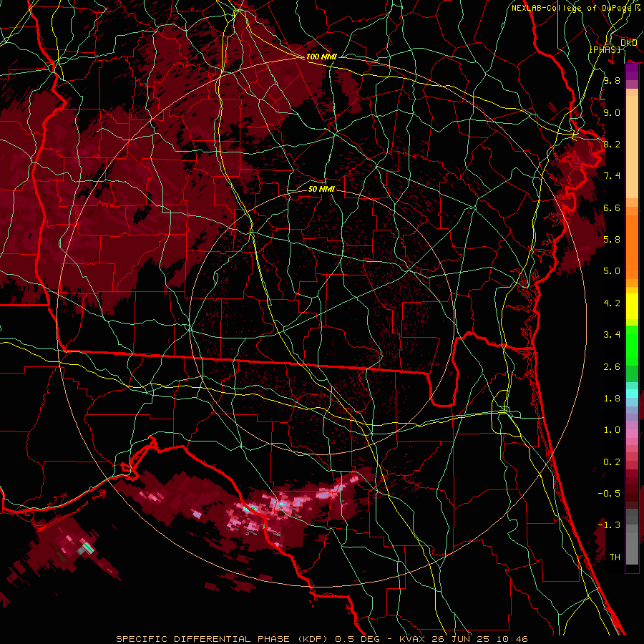
Task: Click the 1.0 value on the scale
Action: 612,431
